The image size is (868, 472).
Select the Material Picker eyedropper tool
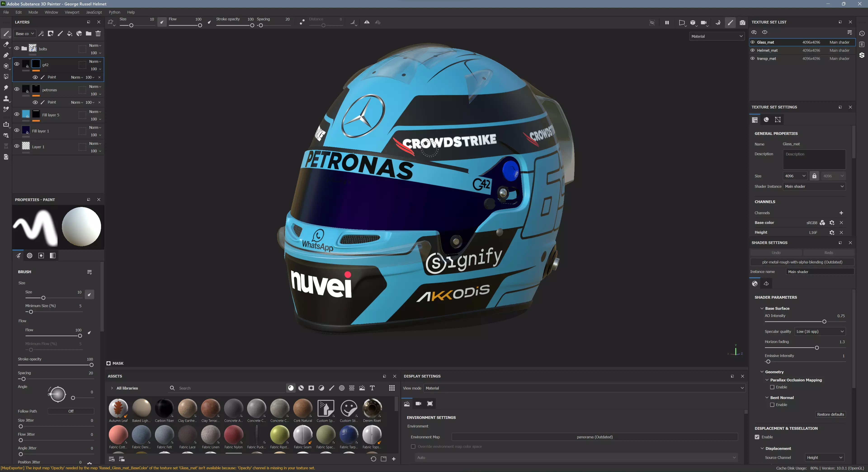[6, 109]
